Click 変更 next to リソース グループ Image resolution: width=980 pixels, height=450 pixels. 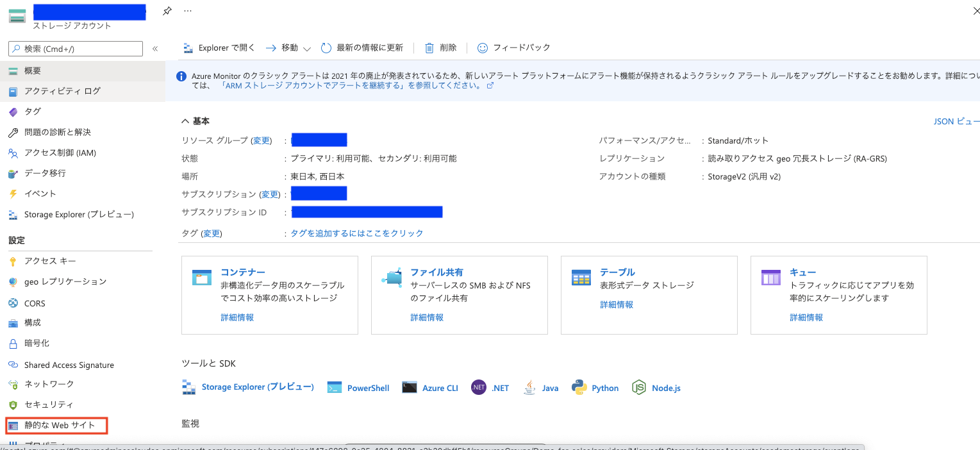[x=262, y=140]
